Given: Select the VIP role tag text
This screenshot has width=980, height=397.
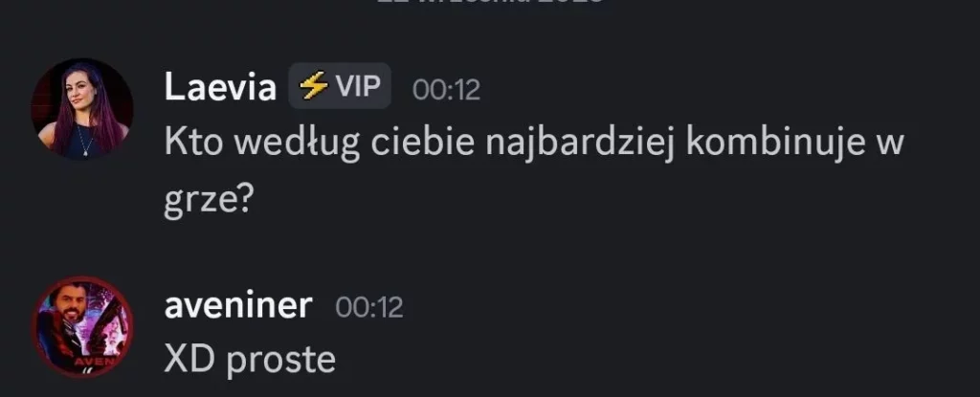Looking at the screenshot, I should click(x=359, y=86).
